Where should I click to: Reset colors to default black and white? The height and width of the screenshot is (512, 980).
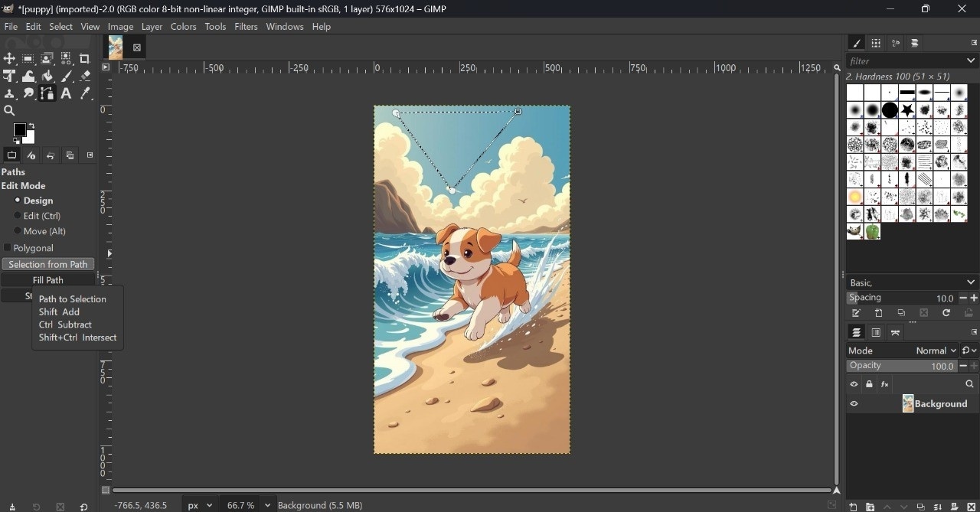[x=16, y=141]
